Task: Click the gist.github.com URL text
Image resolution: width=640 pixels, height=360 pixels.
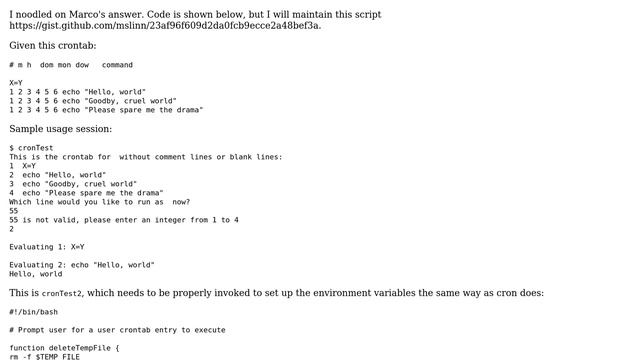Action: pyautogui.click(x=165, y=26)
